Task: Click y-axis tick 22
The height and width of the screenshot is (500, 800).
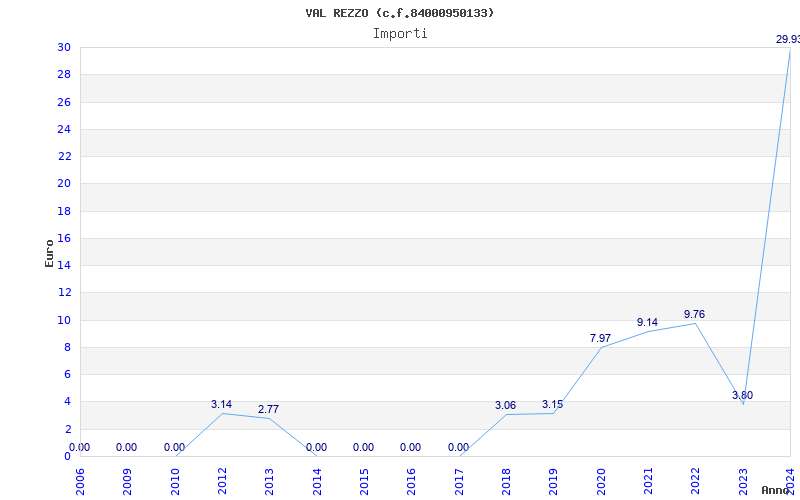Action: (64, 156)
